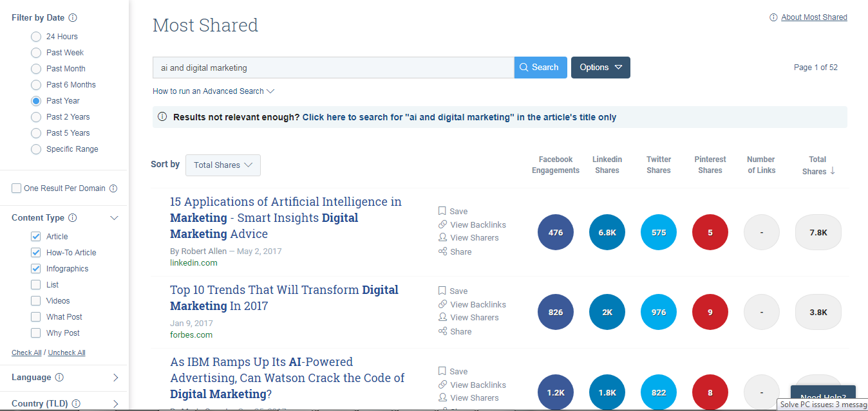Click the Content Type info icon
868x411 pixels.
[x=73, y=218]
